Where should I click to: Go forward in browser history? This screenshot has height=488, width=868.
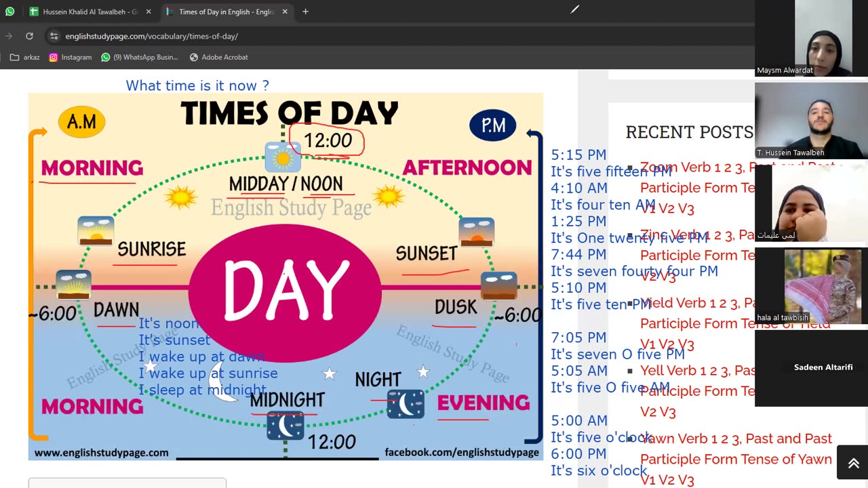click(x=9, y=36)
